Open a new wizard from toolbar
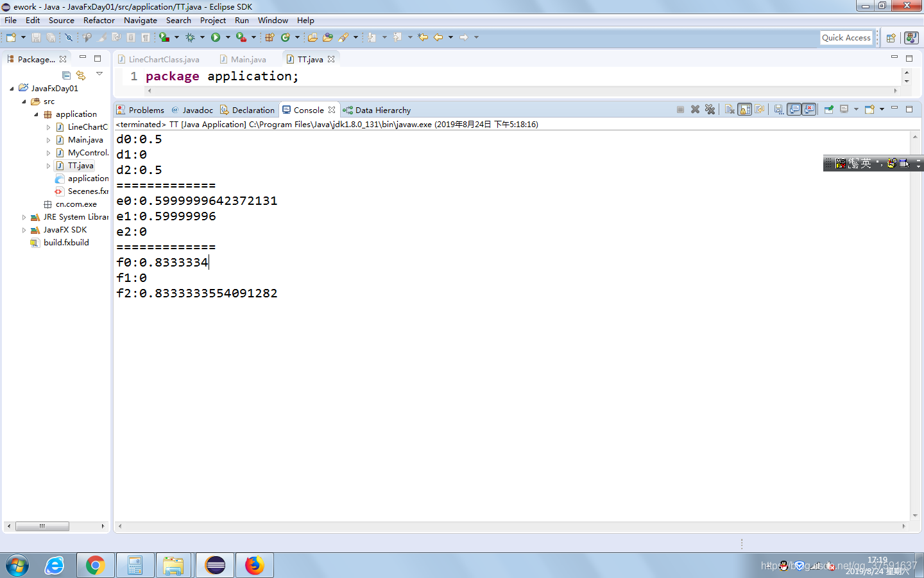 [11, 37]
